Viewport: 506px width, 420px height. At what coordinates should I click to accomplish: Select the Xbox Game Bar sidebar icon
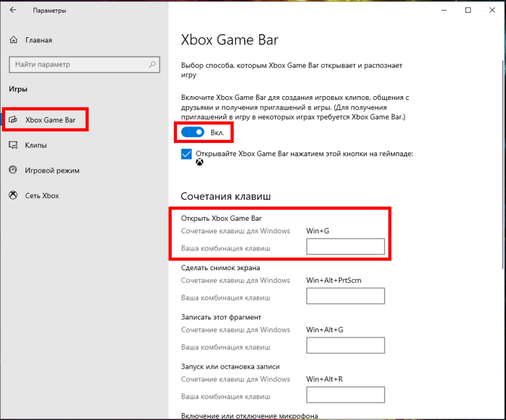pos(13,120)
